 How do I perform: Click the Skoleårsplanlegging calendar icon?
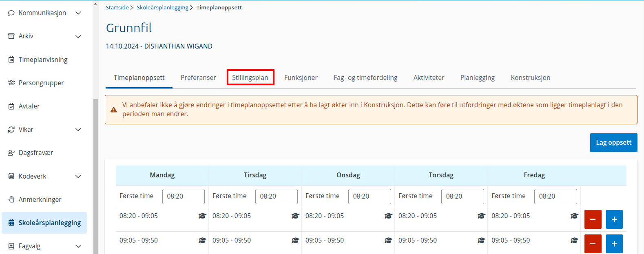(11, 223)
